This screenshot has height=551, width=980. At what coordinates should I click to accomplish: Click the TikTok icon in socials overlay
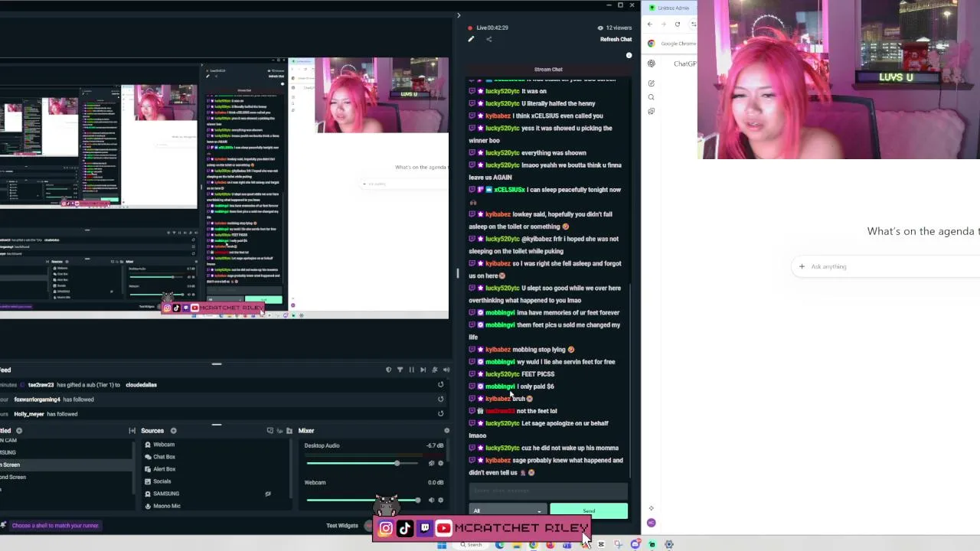(405, 528)
